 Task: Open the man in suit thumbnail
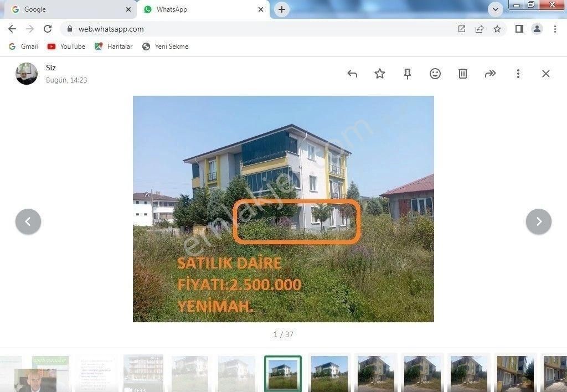click(x=35, y=380)
